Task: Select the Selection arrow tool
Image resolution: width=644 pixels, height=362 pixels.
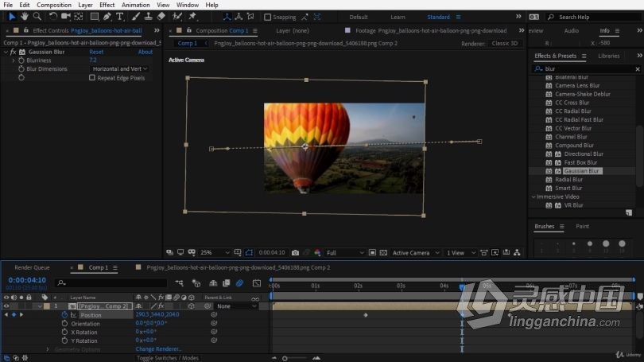Action: point(11,17)
